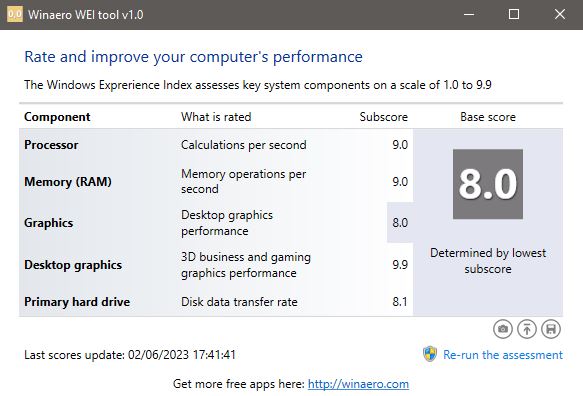Click the floppy disk save icon
This screenshot has width=583, height=396.
tap(551, 329)
